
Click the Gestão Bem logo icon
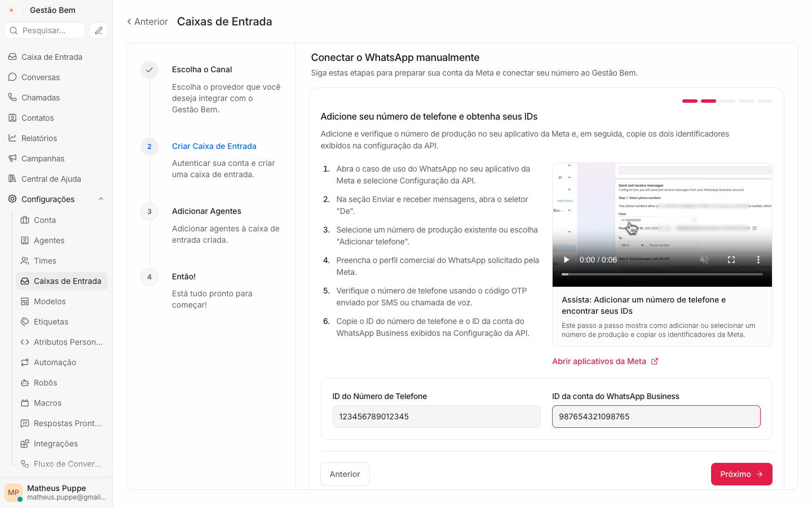tap(11, 10)
